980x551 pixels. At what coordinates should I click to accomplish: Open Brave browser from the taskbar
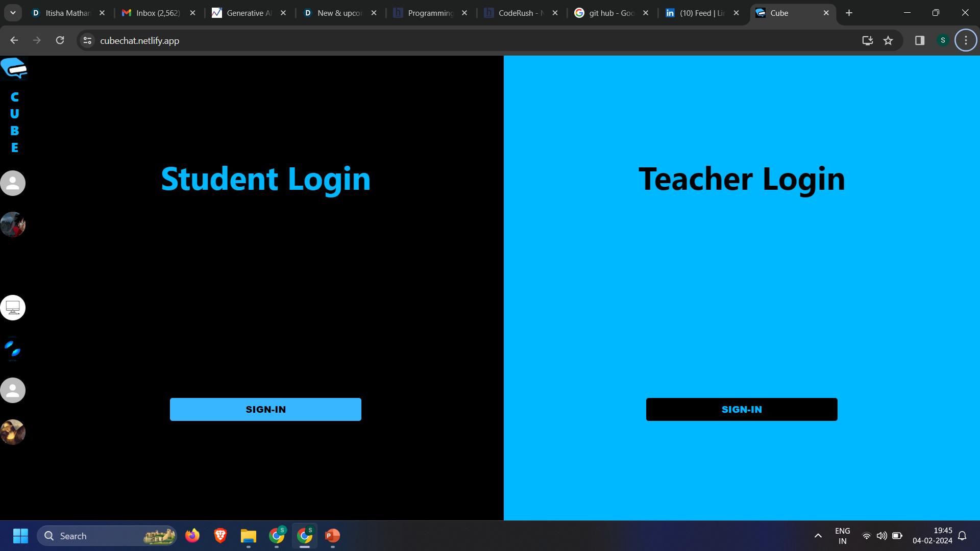[x=220, y=536]
